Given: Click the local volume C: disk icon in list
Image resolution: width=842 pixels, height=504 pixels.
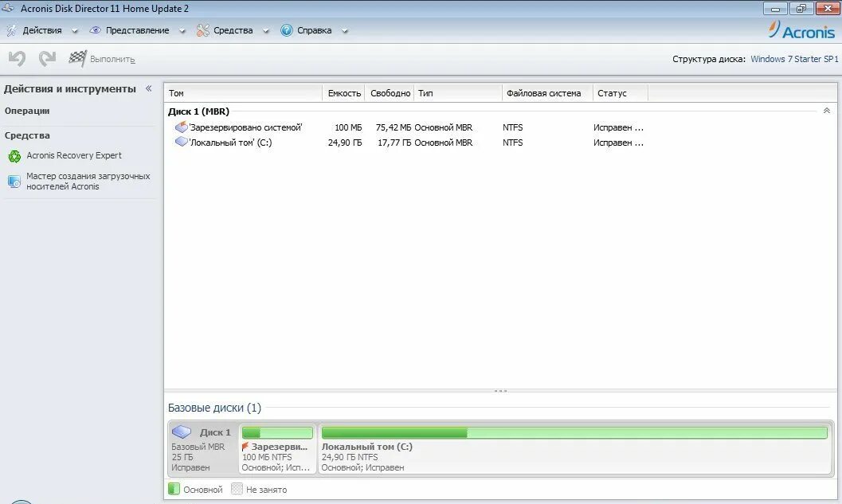Looking at the screenshot, I should tap(182, 142).
